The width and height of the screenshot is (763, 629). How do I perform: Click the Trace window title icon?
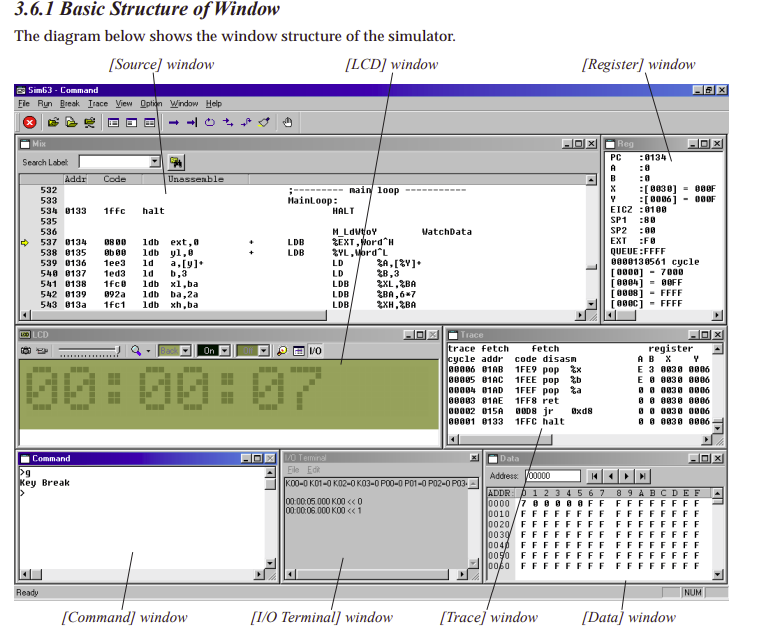coord(453,335)
